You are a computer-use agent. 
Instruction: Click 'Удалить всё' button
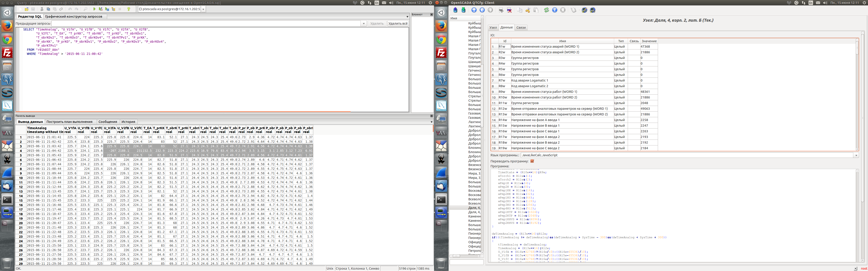(398, 23)
